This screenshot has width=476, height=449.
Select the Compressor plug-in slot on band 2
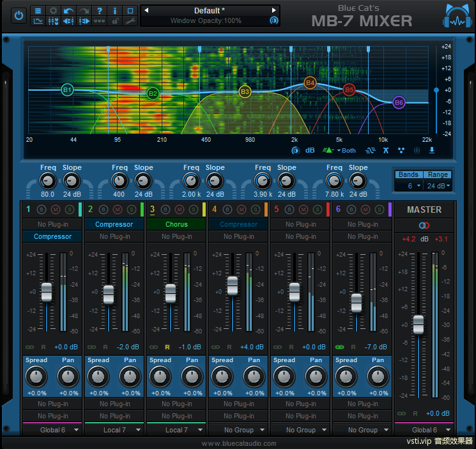114,225
